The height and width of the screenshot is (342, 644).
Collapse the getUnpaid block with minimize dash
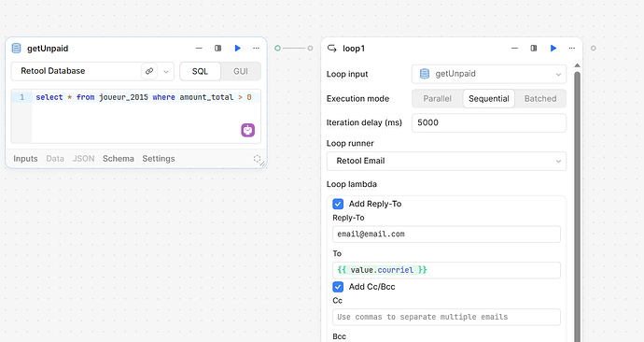pyautogui.click(x=199, y=48)
